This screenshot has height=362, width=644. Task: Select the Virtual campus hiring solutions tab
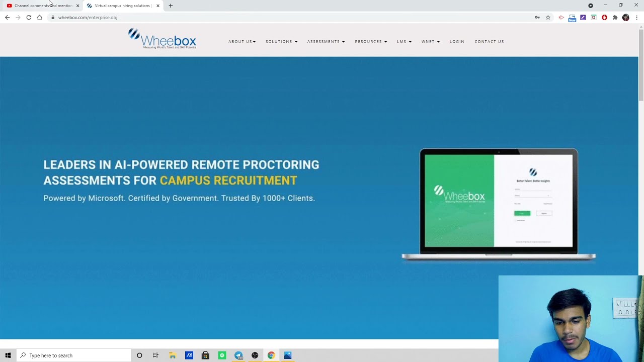tap(123, 6)
